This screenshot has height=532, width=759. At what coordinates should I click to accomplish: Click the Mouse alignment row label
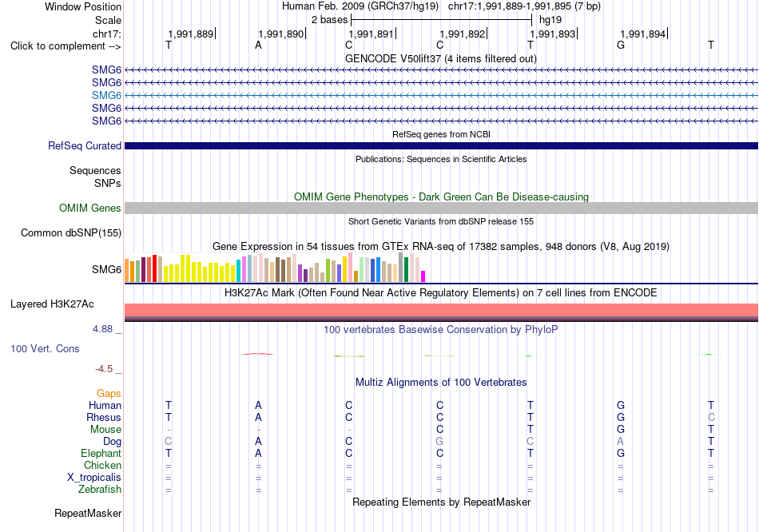[x=105, y=430]
